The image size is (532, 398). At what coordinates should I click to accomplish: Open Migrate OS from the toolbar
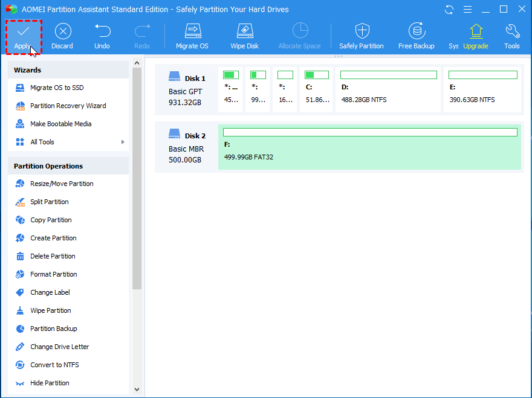point(192,36)
